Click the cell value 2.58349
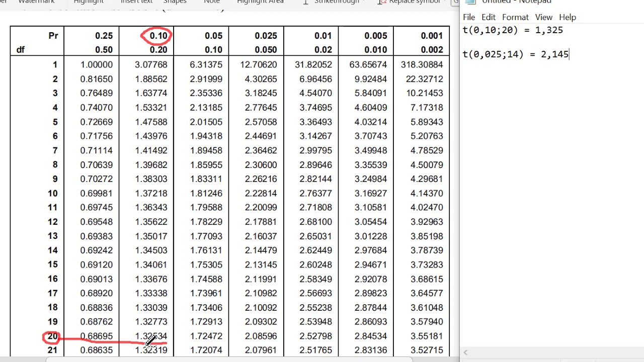This screenshot has height=362, width=644. tap(315, 279)
